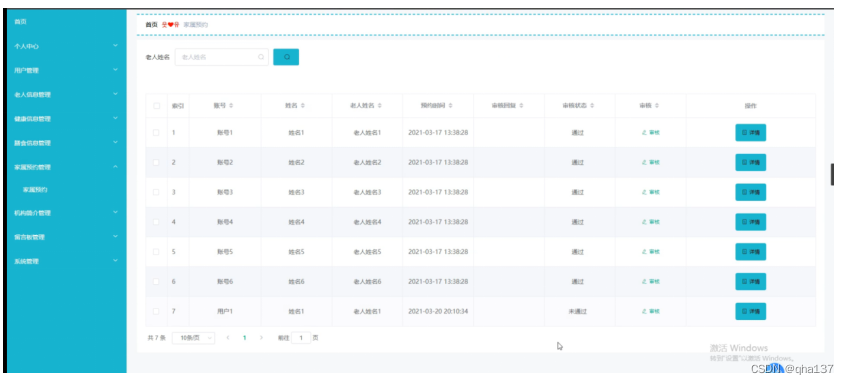The image size is (849, 384).
Task: Click the 老人姓名6 cell
Action: tap(368, 282)
